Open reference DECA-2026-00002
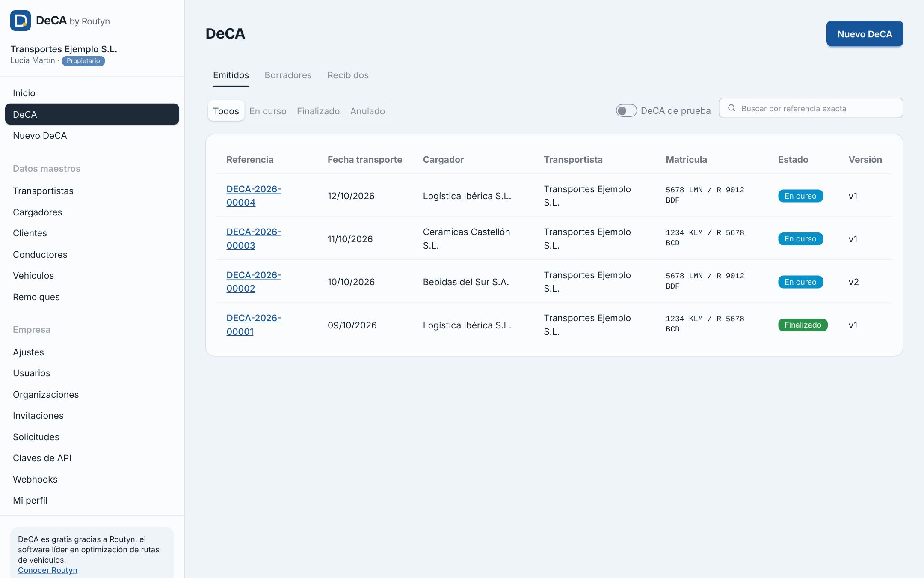Image resolution: width=924 pixels, height=578 pixels. (x=254, y=282)
